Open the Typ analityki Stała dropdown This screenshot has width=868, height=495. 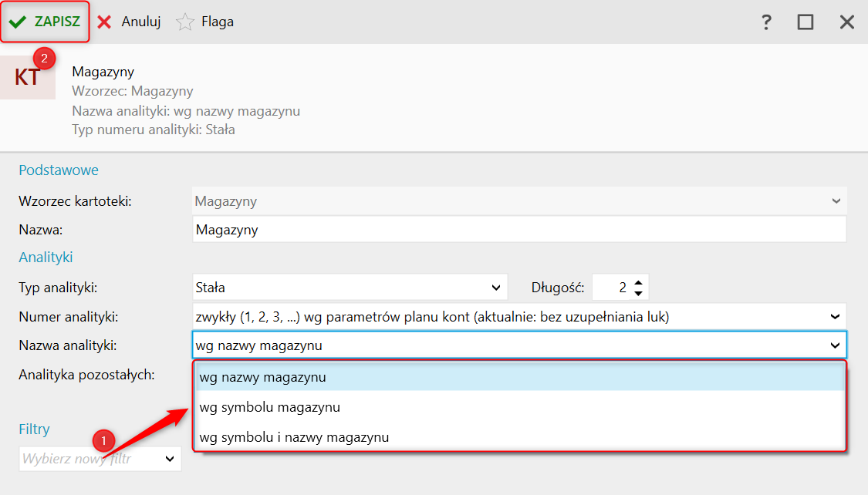tap(495, 288)
